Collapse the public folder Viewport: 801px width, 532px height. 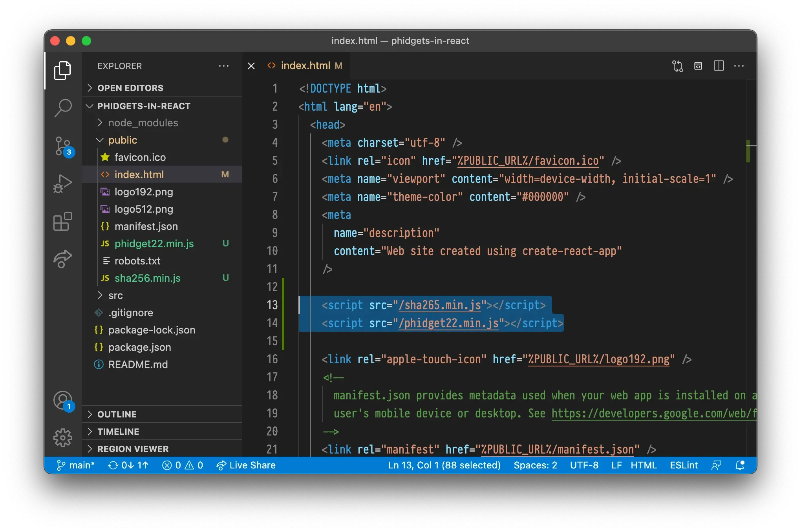[162, 140]
